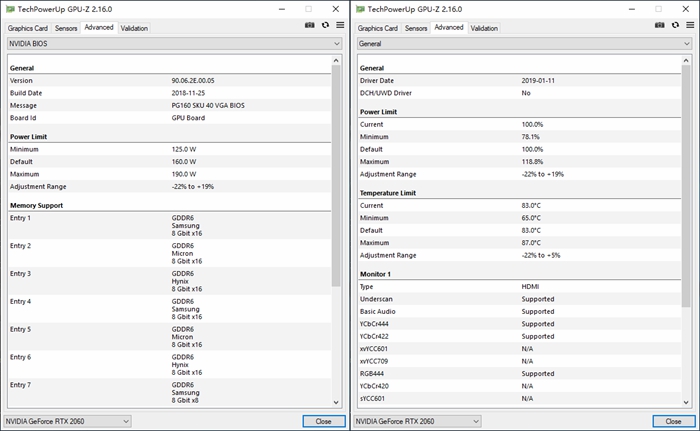The width and height of the screenshot is (700, 431).
Task: Click GPU-Z app icon in left title bar
Action: [10, 8]
